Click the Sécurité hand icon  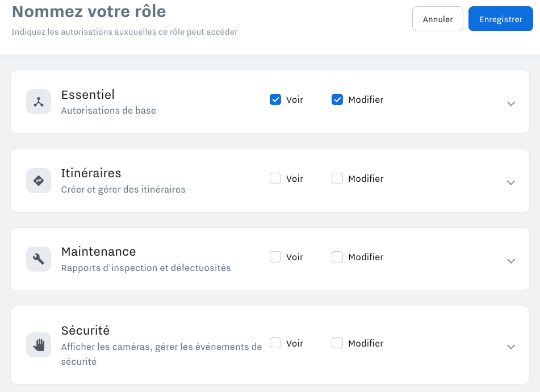click(x=39, y=345)
